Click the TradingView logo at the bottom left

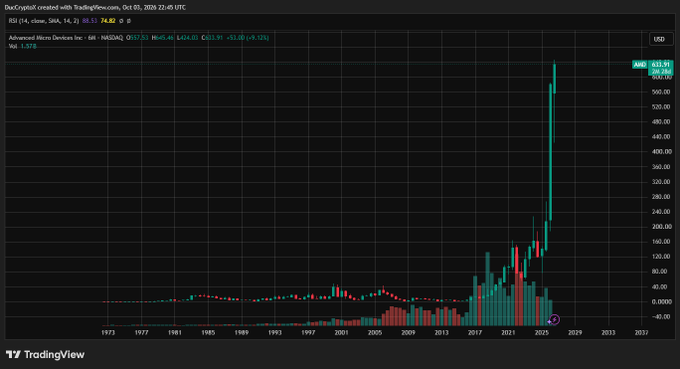pyautogui.click(x=45, y=355)
